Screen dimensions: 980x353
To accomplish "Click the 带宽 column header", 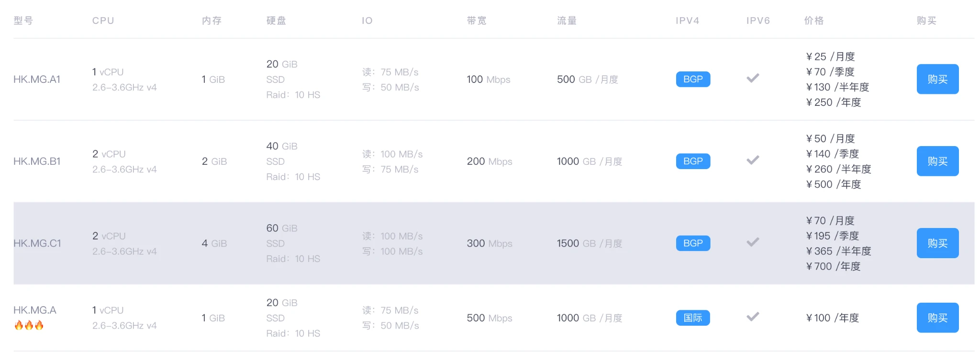I will click(477, 21).
